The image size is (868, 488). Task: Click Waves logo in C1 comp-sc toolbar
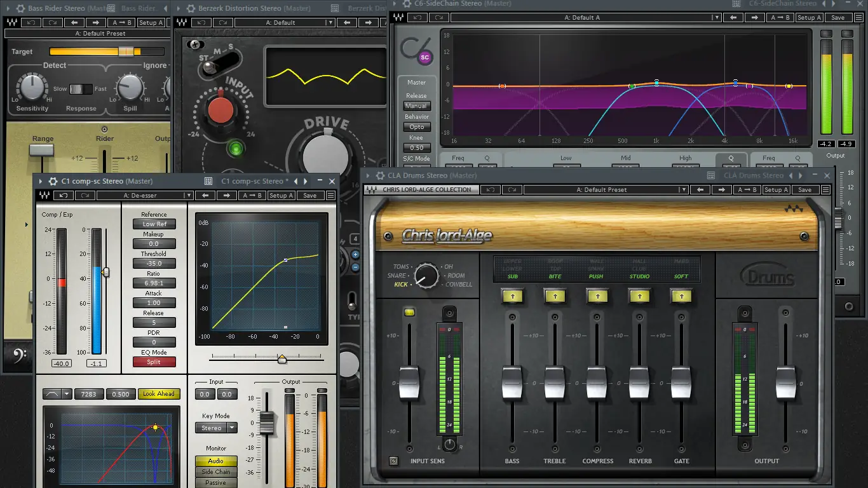click(x=45, y=196)
